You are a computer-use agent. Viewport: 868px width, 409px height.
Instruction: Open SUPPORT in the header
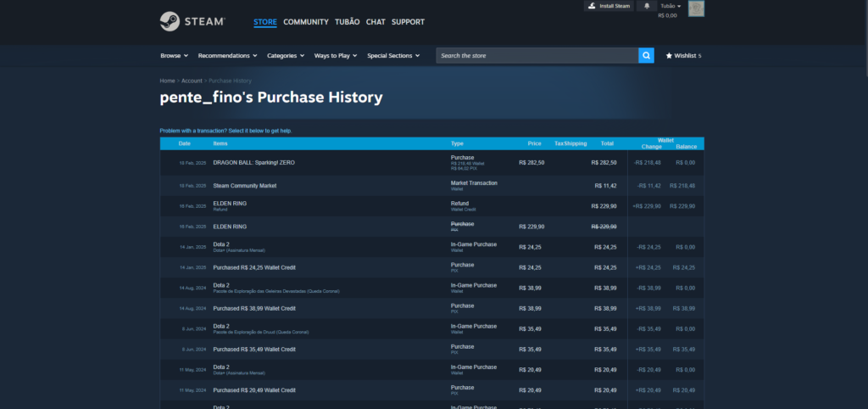pyautogui.click(x=408, y=22)
